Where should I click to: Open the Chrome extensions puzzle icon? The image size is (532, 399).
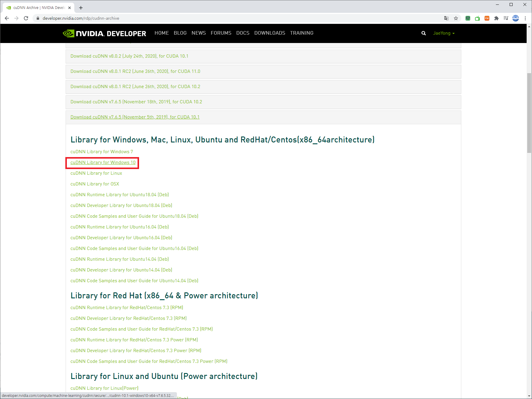pos(496,18)
